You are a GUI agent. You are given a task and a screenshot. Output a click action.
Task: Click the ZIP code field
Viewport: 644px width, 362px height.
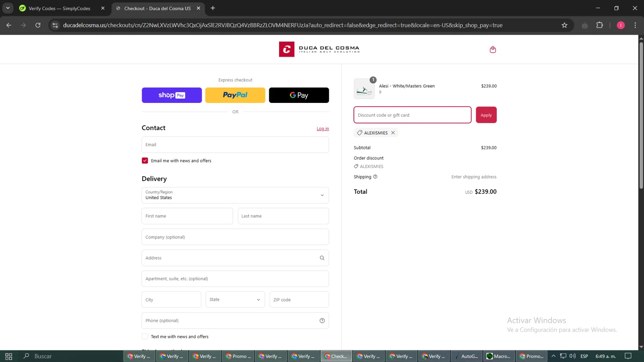point(299,299)
